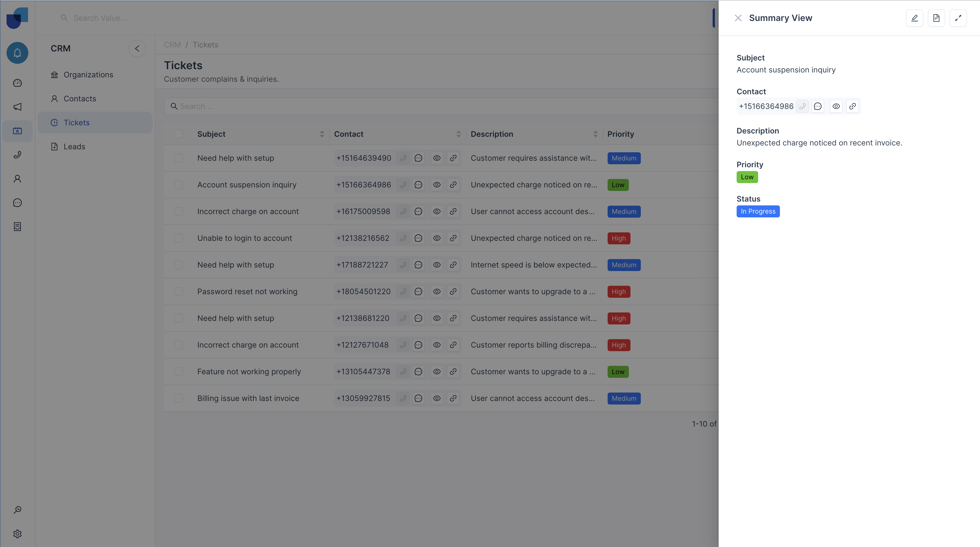Screen dimensions: 980x547
Task: Sort the table by the Subject column arrows
Action: 322,134
